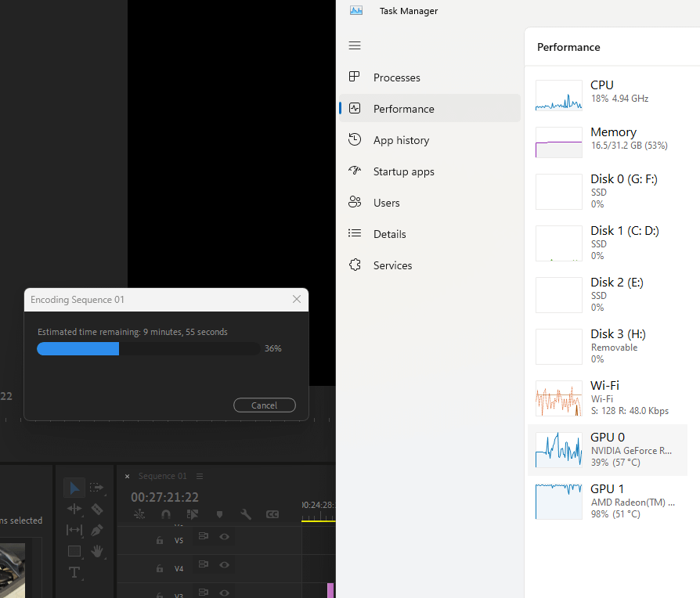Click the pink clip on track V3
The height and width of the screenshot is (598, 700).
coord(330,590)
